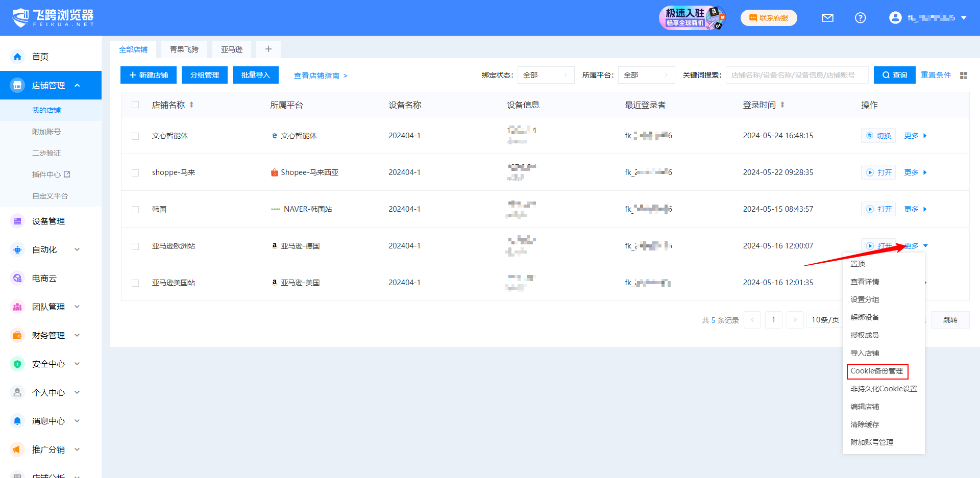Click the 插件中心 external link icon
This screenshot has height=478, width=980.
point(67,174)
